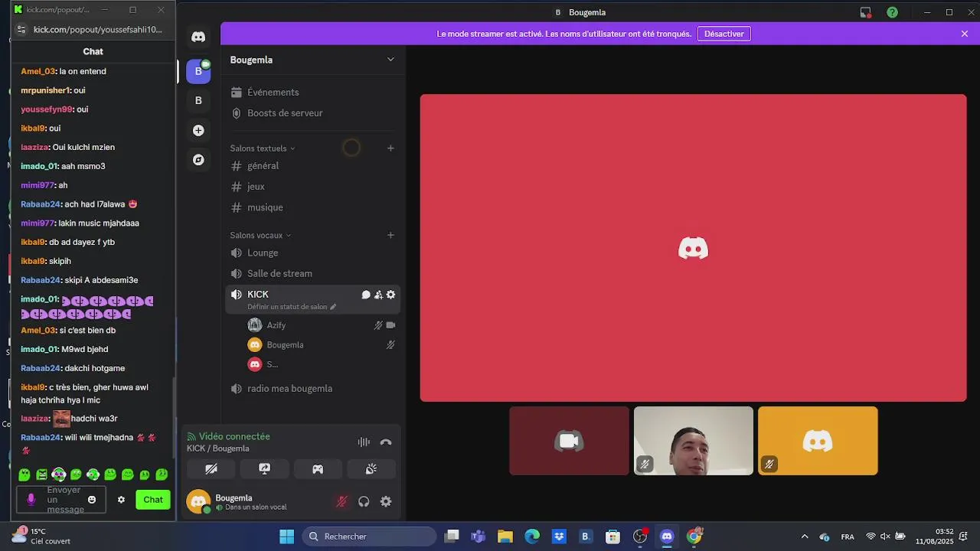Create channel plus next to Salons textuels
Viewport: 980px width, 551px height.
point(390,148)
